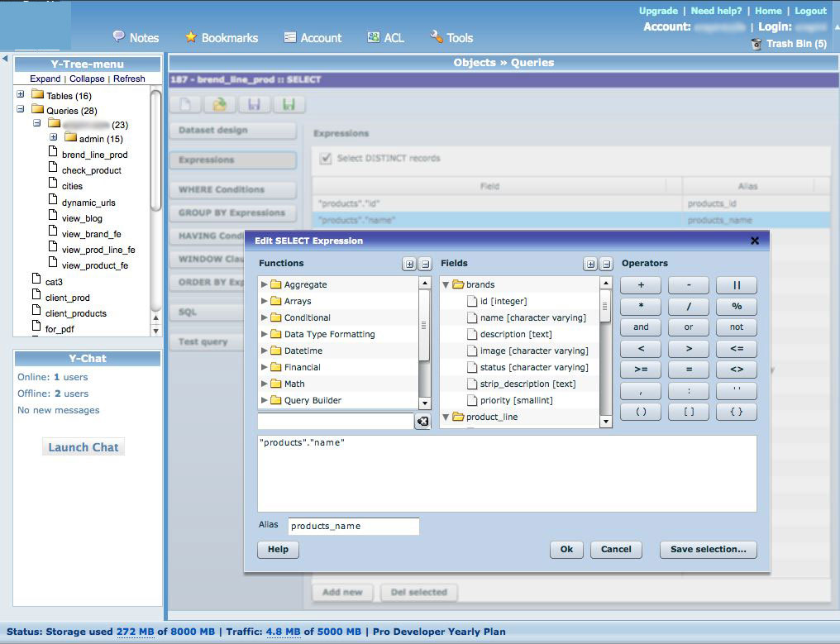Expand the admin folder in Queries
The height and width of the screenshot is (644, 840).
click(x=54, y=138)
